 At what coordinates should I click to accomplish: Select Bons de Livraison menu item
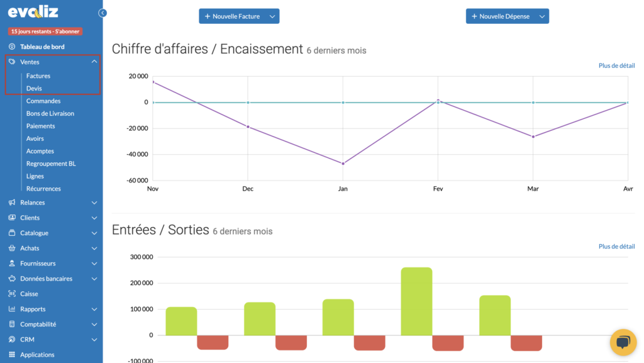pyautogui.click(x=50, y=114)
